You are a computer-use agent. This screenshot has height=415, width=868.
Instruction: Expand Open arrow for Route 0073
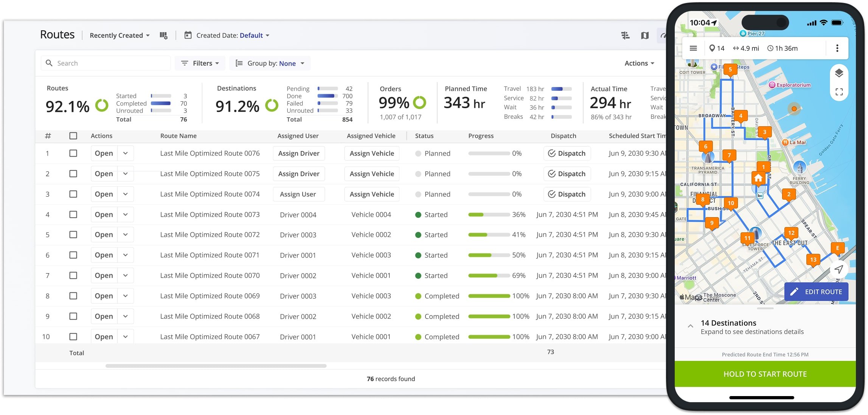point(126,214)
